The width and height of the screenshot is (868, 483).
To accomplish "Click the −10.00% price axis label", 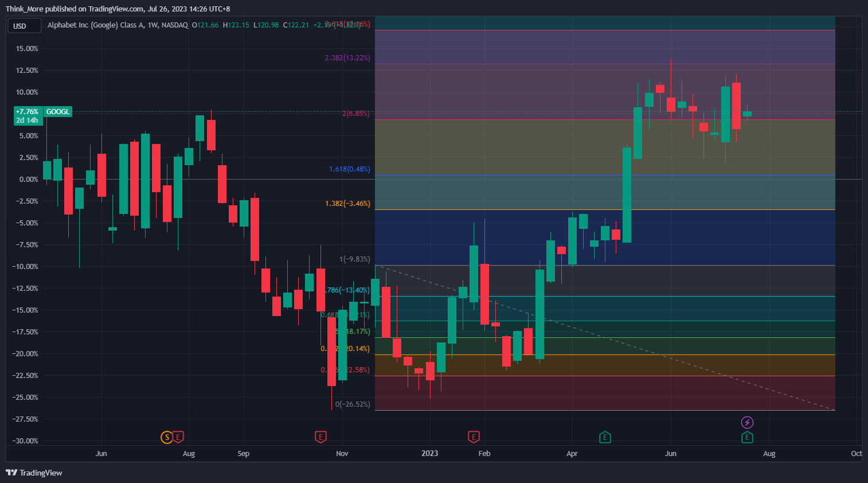I will 25,267.
